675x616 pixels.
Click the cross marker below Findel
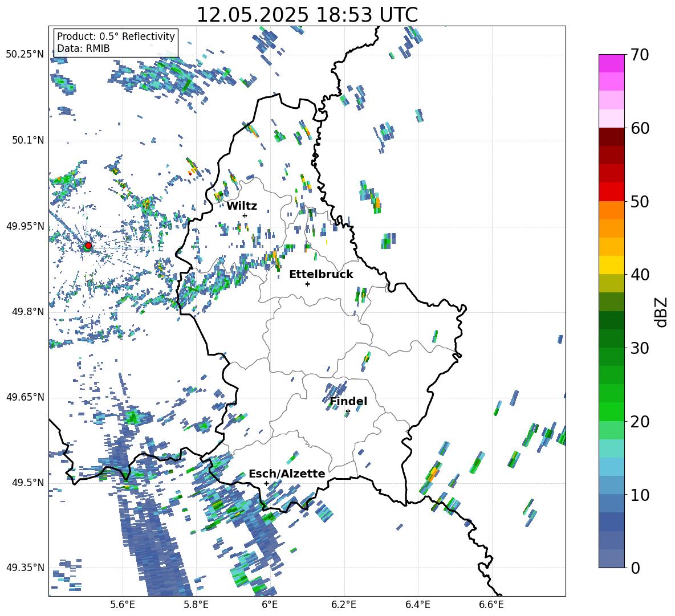pyautogui.click(x=348, y=411)
